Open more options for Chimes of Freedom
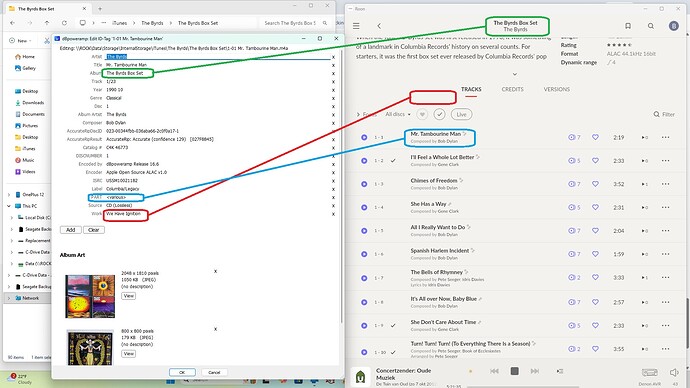Image resolution: width=690 pixels, height=388 pixels. click(665, 184)
